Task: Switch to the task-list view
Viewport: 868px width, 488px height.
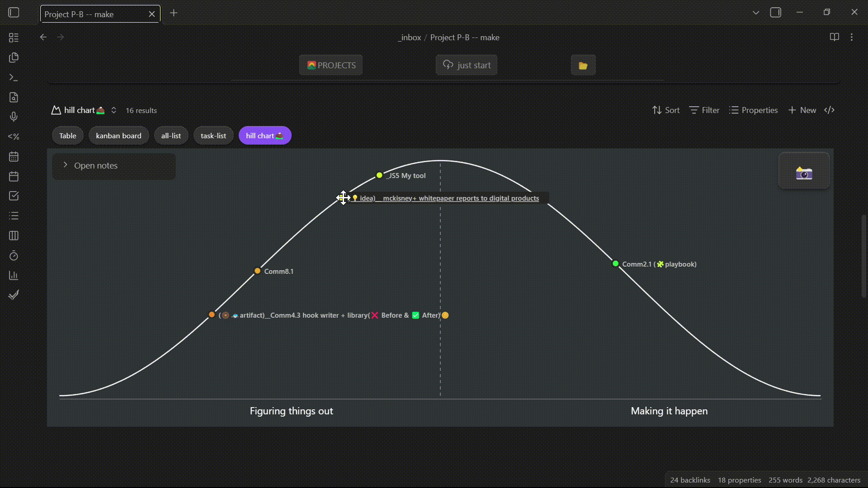Action: tap(213, 136)
